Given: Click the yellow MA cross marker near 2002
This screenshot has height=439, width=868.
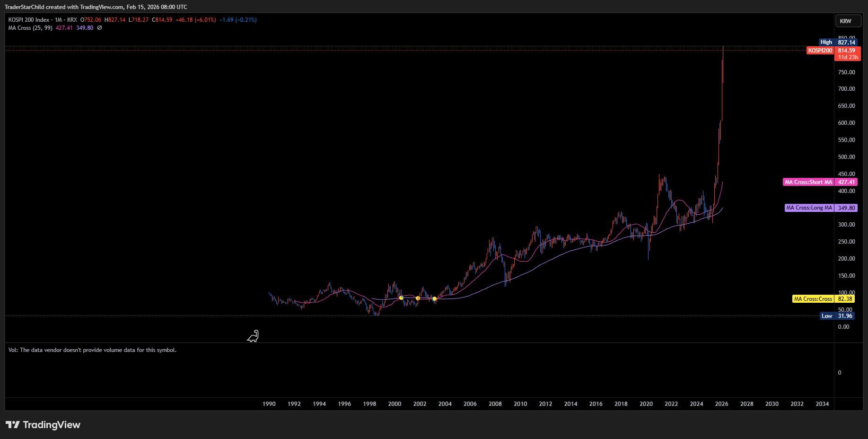Looking at the screenshot, I should 418,298.
